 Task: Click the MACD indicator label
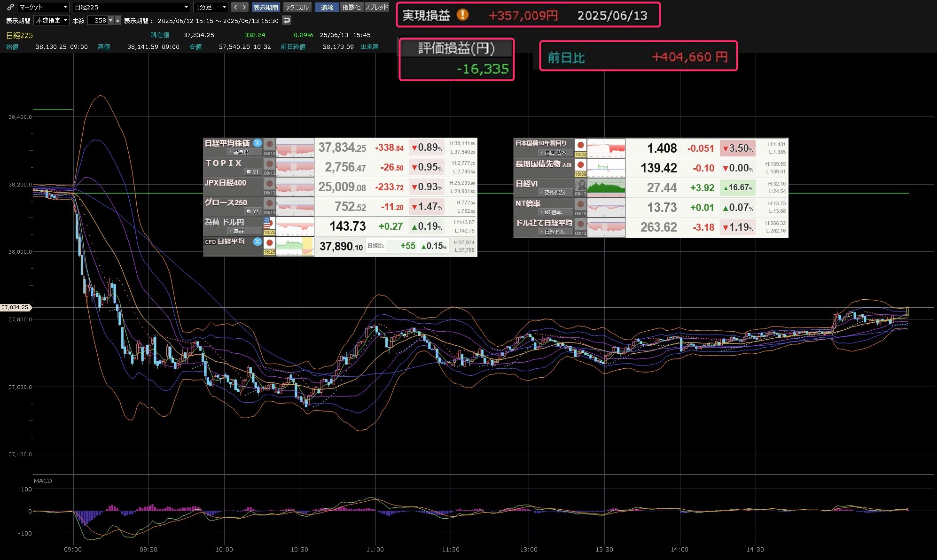pos(43,481)
